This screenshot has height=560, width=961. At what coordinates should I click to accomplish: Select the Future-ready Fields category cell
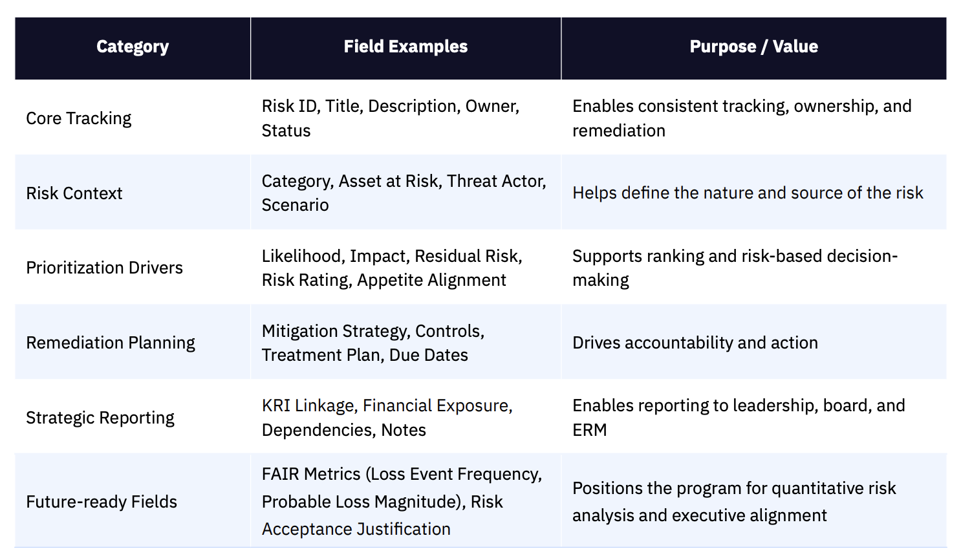point(102,502)
